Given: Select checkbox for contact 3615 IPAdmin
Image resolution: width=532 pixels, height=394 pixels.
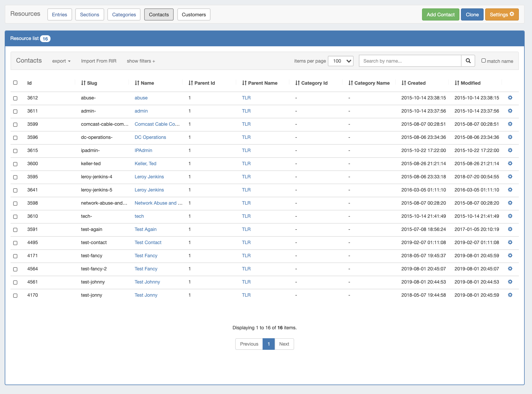Looking at the screenshot, I should tap(15, 151).
